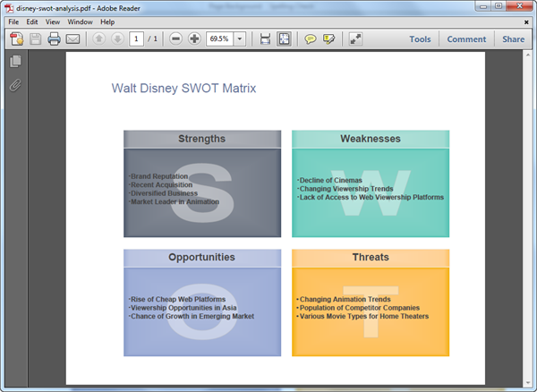Click 'Rise of Cheap Web Platforms' text
Screen dimensions: 537x392
(178, 300)
